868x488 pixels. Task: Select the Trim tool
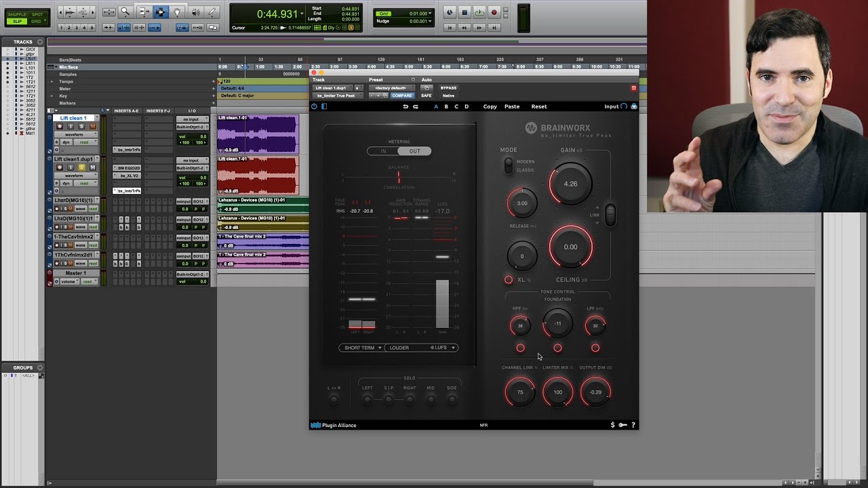click(x=144, y=12)
